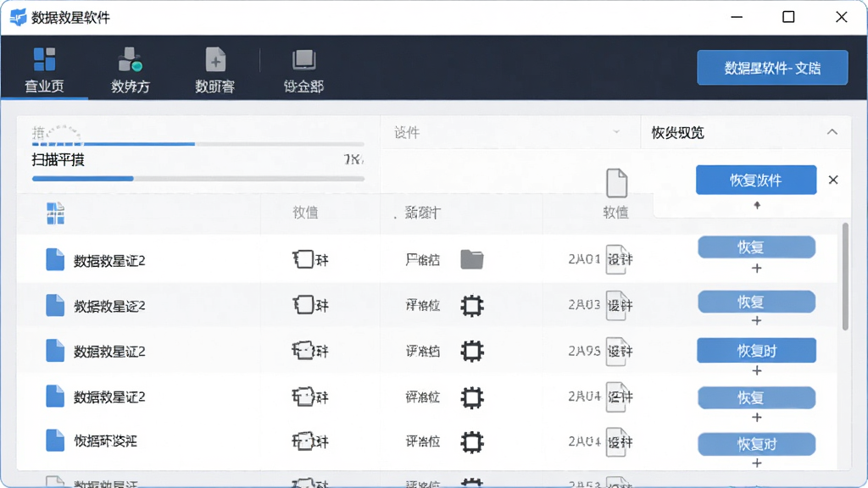This screenshot has height=488, width=868.
Task: Click the app logo in the title bar
Action: pyautogui.click(x=18, y=17)
